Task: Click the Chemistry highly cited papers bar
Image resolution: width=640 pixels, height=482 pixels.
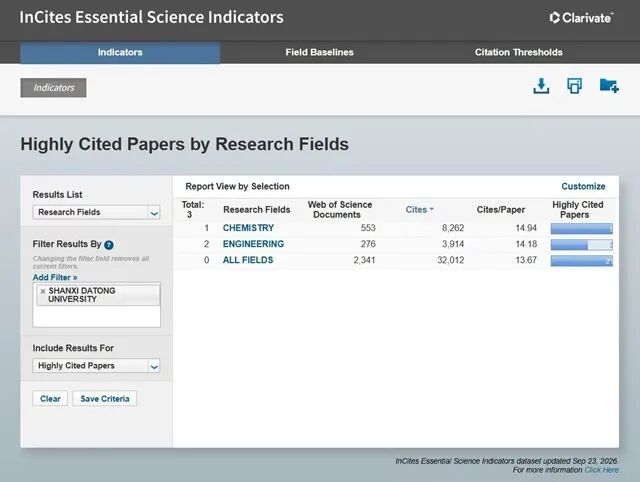Action: tap(582, 229)
